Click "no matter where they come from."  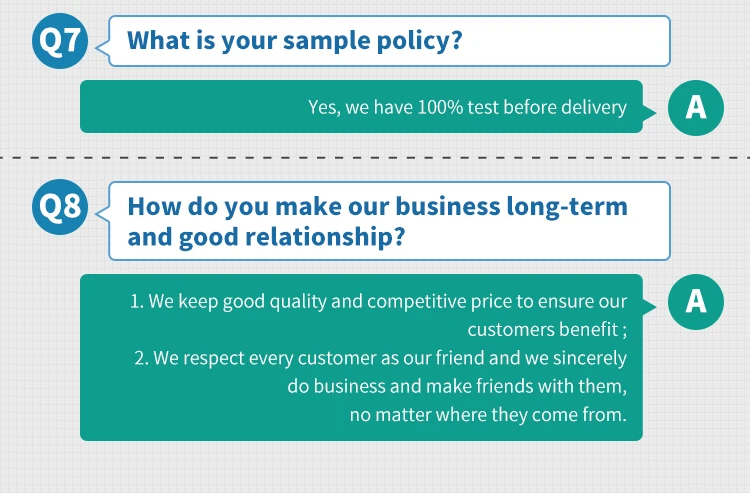[488, 414]
